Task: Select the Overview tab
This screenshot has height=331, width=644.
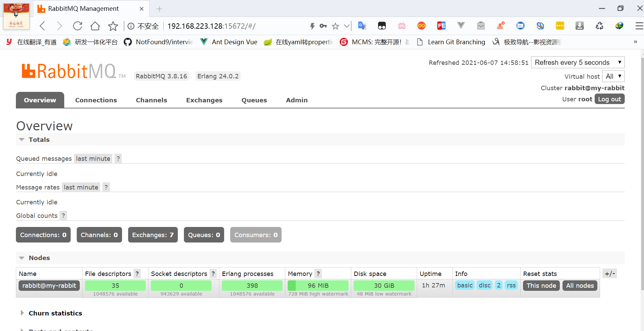Action: [x=40, y=100]
